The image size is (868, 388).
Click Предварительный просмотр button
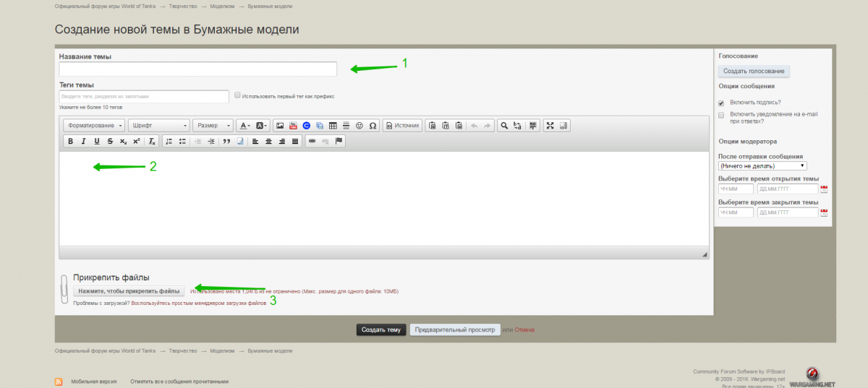tap(455, 329)
